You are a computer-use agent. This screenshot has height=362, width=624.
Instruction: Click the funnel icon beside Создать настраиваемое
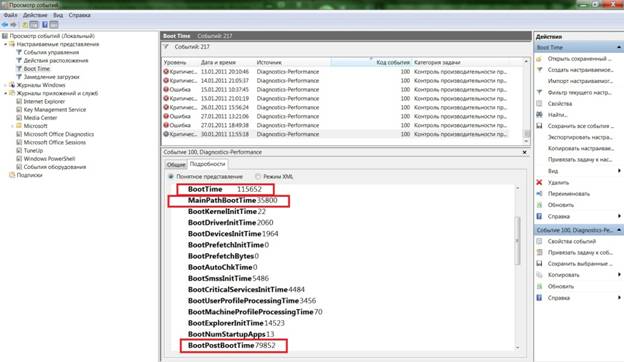539,70
